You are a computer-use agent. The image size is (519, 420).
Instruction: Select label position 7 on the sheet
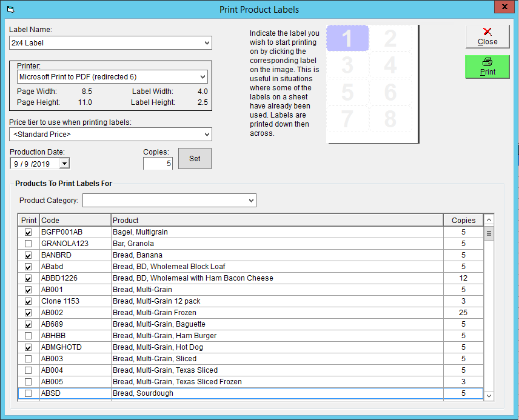point(347,119)
